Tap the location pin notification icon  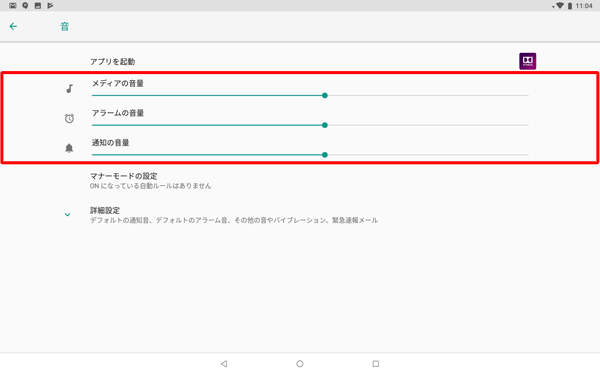(x=25, y=5)
